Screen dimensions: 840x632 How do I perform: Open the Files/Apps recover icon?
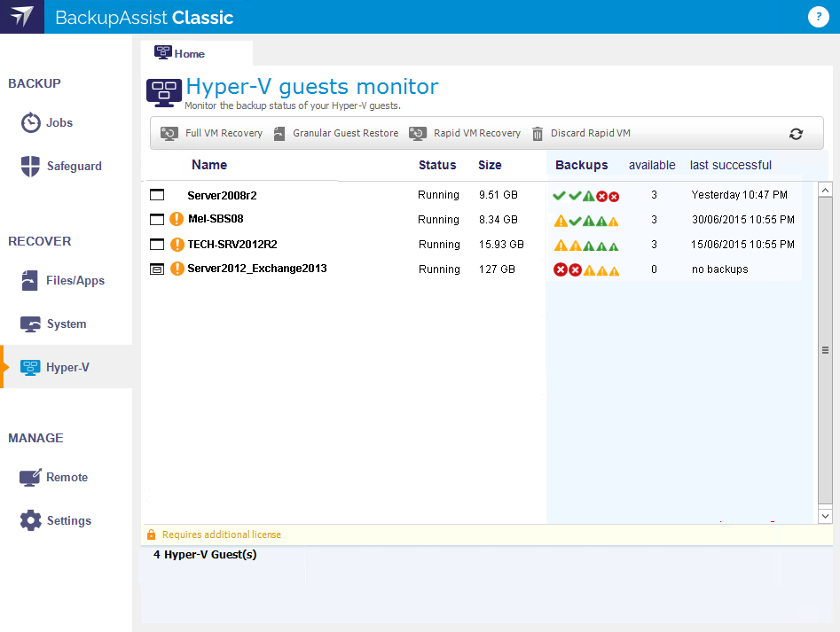click(29, 280)
